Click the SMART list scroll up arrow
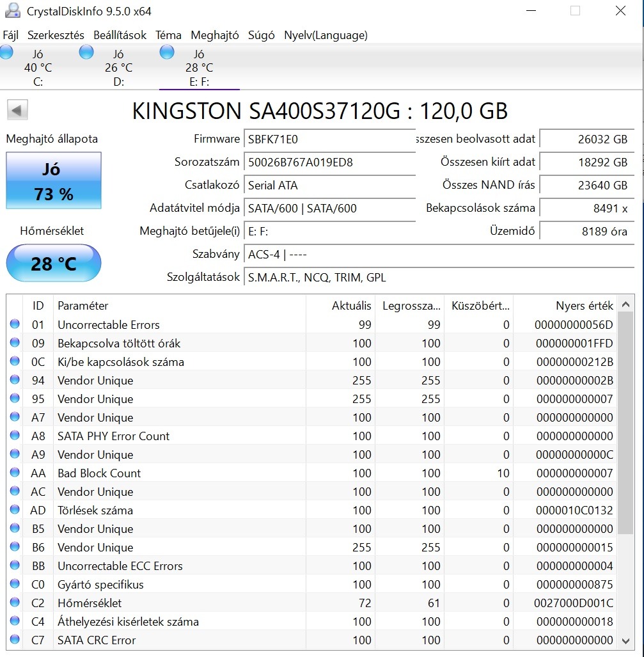This screenshot has height=657, width=644. tap(625, 305)
